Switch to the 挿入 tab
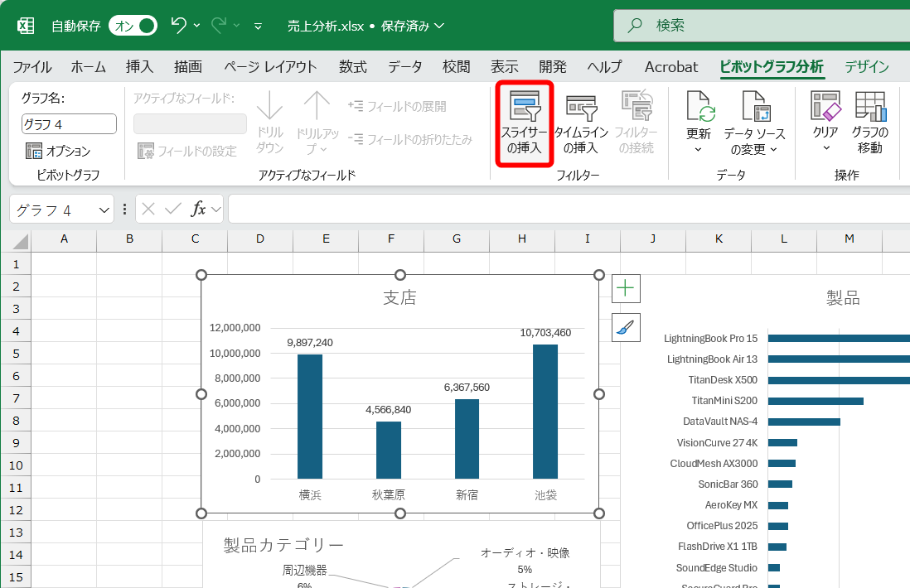 139,67
